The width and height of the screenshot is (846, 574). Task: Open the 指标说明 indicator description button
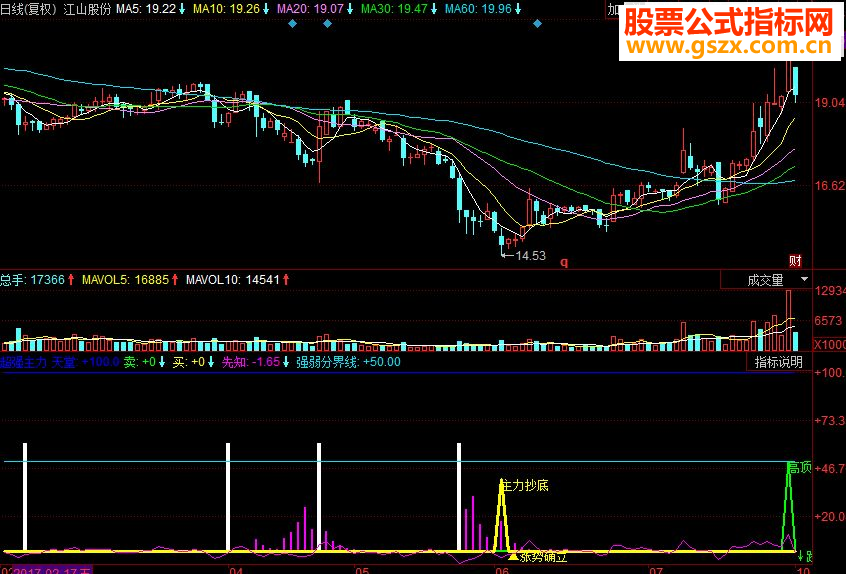coord(779,362)
